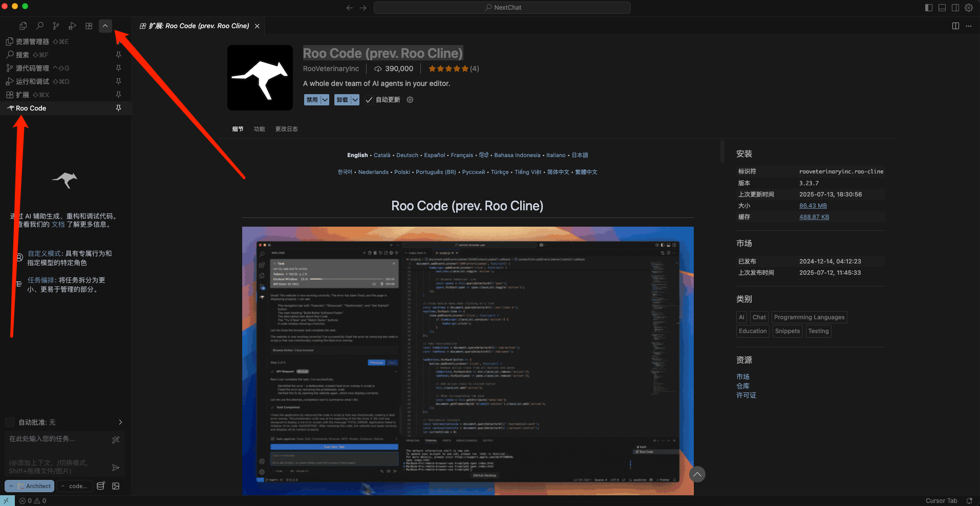Image resolution: width=980 pixels, height=506 pixels.
Task: Switch to the 更改日志 tab
Action: [x=286, y=129]
